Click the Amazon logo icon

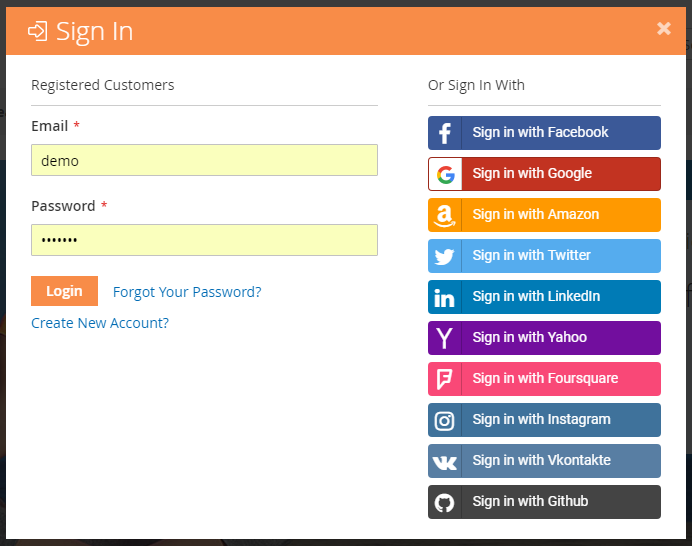click(x=445, y=215)
